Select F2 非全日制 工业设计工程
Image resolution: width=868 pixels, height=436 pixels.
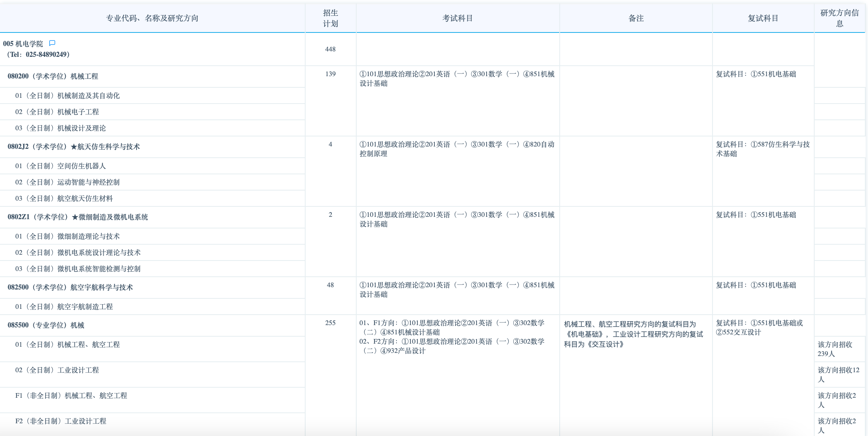[61, 421]
